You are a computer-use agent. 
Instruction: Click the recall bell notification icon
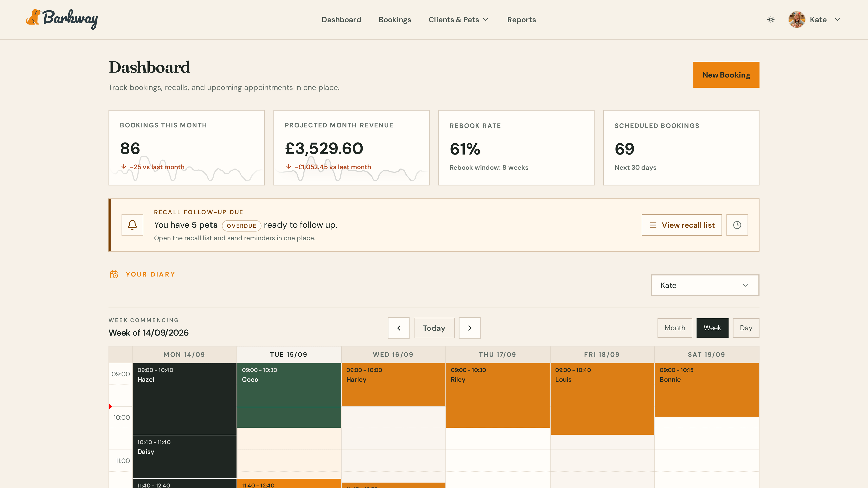(132, 225)
